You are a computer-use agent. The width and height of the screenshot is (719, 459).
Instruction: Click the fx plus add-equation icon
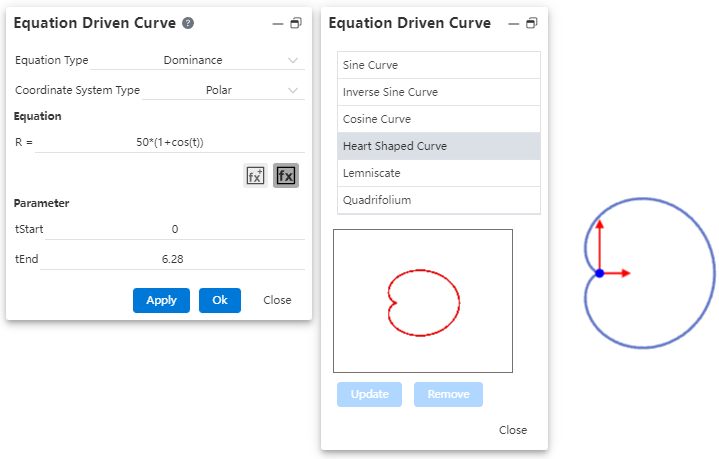255,176
